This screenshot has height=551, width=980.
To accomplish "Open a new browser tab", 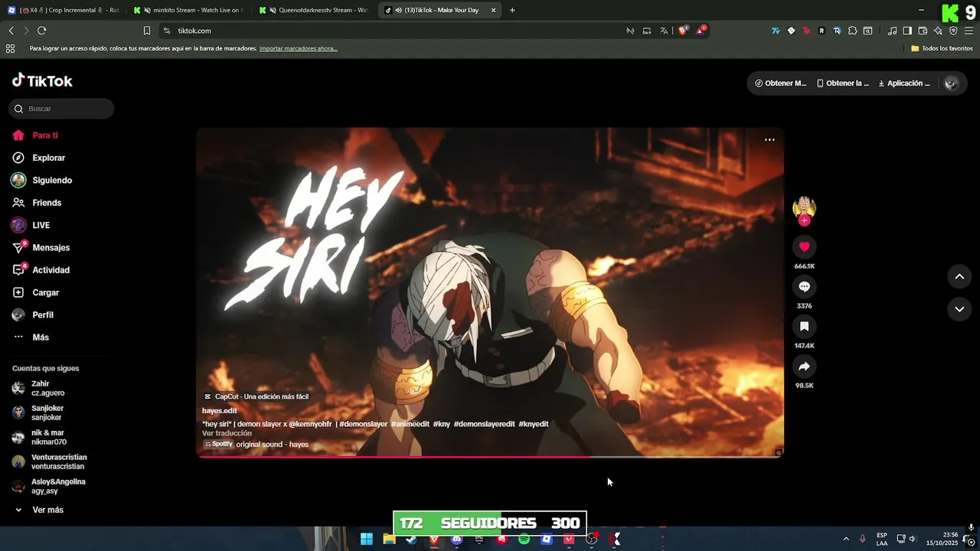I will click(512, 11).
